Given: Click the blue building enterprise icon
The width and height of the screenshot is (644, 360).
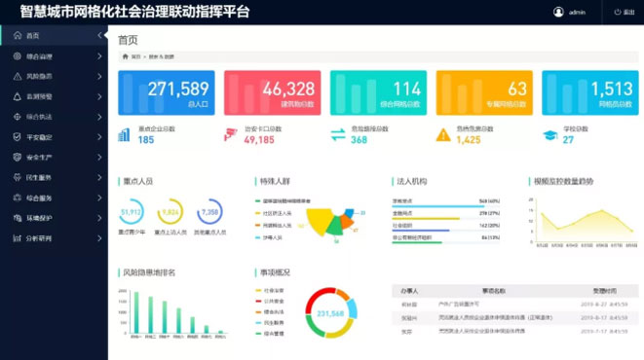Looking at the screenshot, I should click(x=124, y=134).
